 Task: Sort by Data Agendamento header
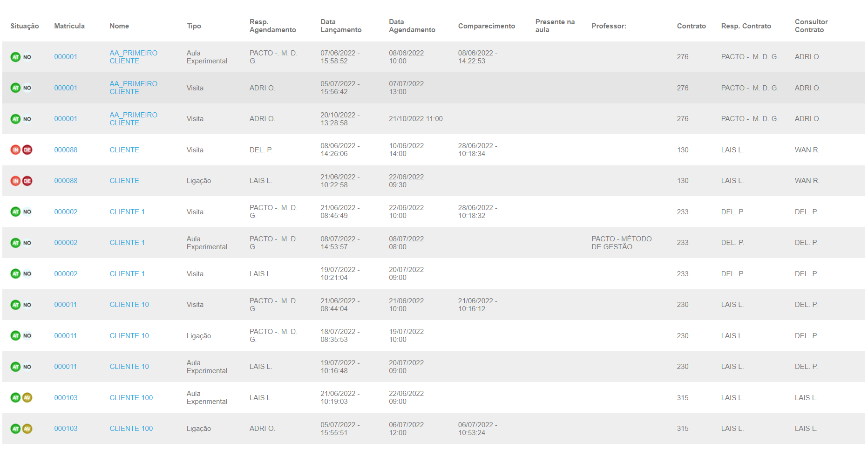point(412,26)
